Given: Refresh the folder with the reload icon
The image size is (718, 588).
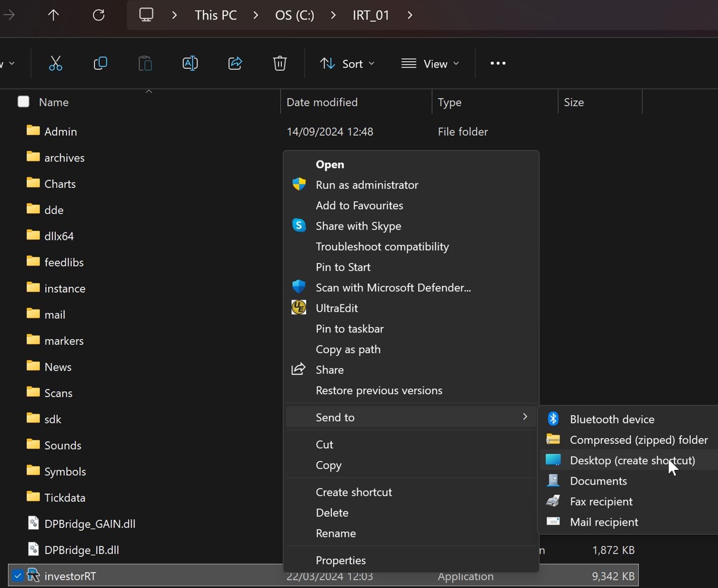Looking at the screenshot, I should tap(99, 15).
